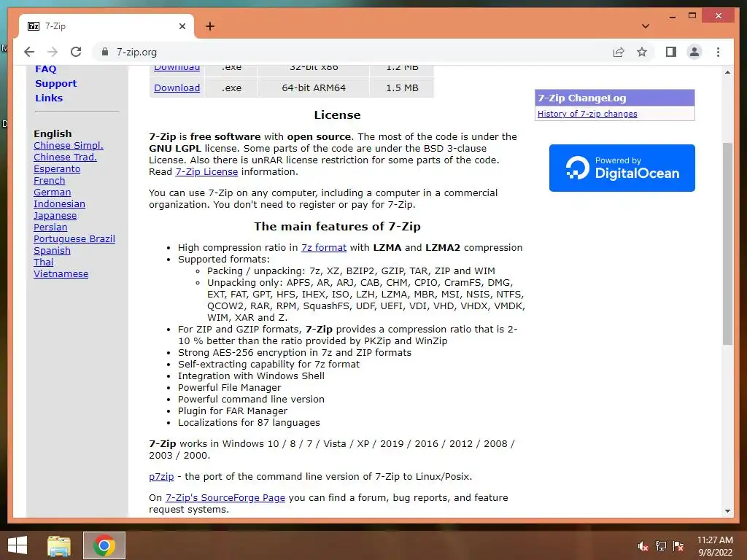Switch language to Portuguese Brazil
Image resolution: width=747 pixels, height=560 pixels.
(x=74, y=238)
